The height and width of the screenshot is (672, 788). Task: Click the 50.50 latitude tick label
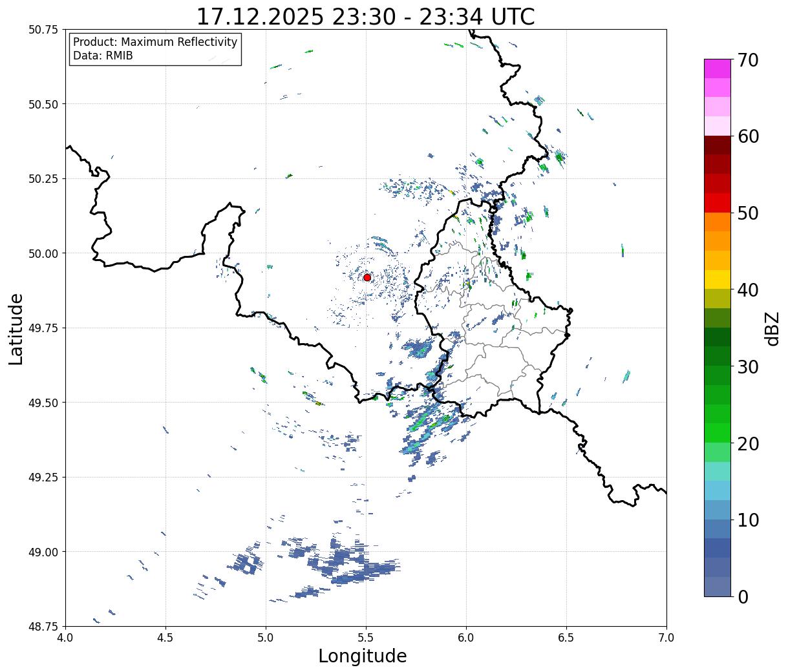[43, 104]
